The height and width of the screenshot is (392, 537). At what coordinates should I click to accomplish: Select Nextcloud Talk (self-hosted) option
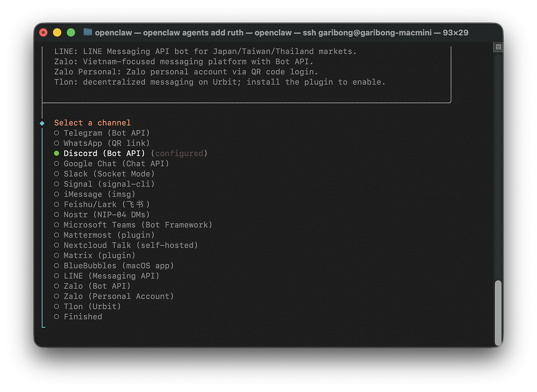[126, 245]
